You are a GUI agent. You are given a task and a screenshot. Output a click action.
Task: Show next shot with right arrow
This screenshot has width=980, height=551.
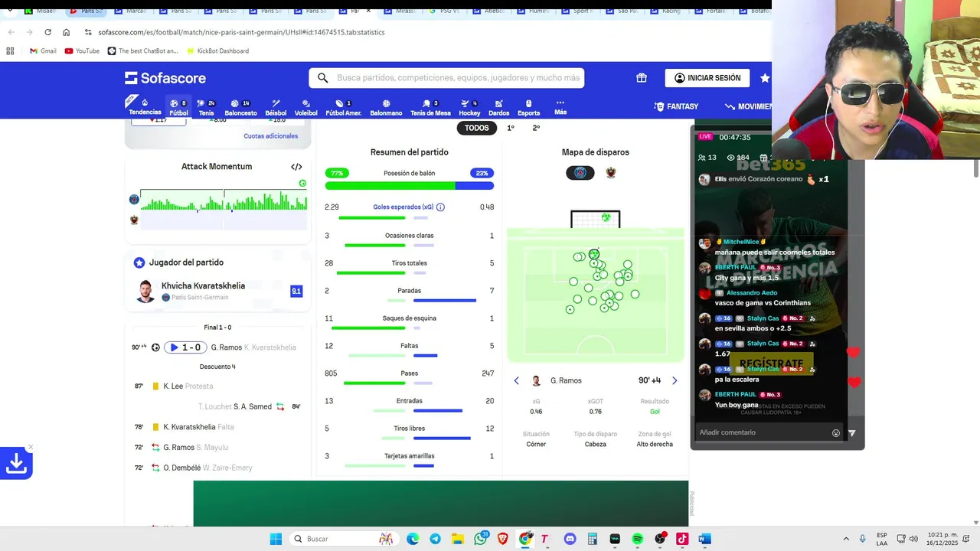coord(675,380)
